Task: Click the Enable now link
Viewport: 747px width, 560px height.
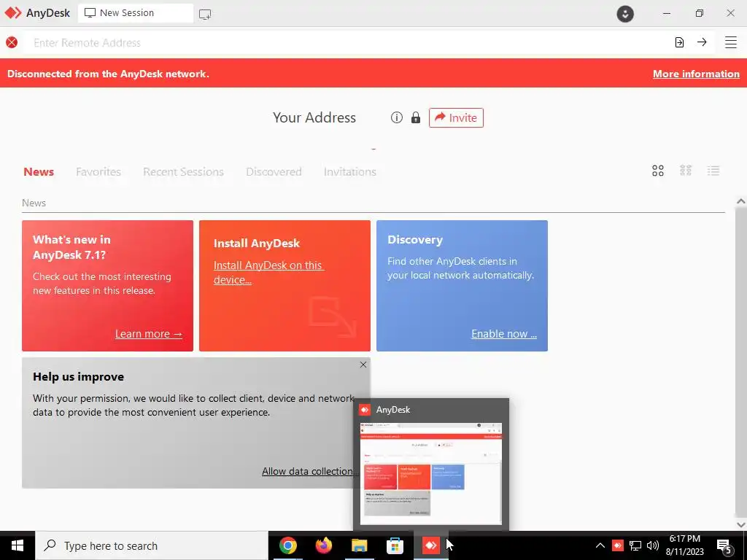Action: click(504, 334)
